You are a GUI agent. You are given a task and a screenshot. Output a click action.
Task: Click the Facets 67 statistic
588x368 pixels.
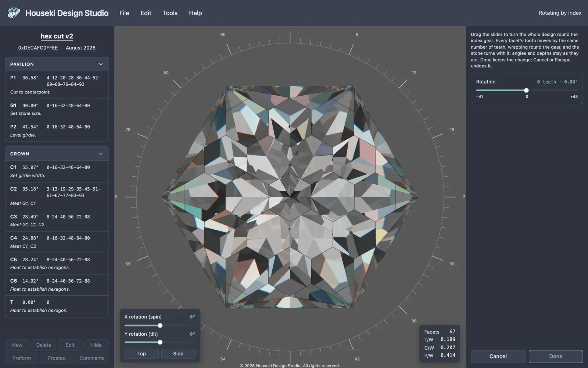coord(440,332)
